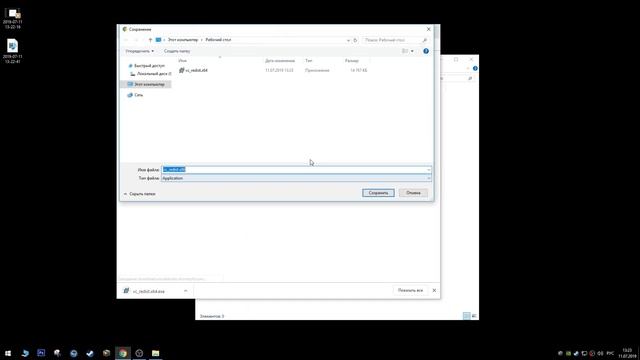The width and height of the screenshot is (640, 360).
Task: Open the volume icon in the system tray
Action: (600, 353)
